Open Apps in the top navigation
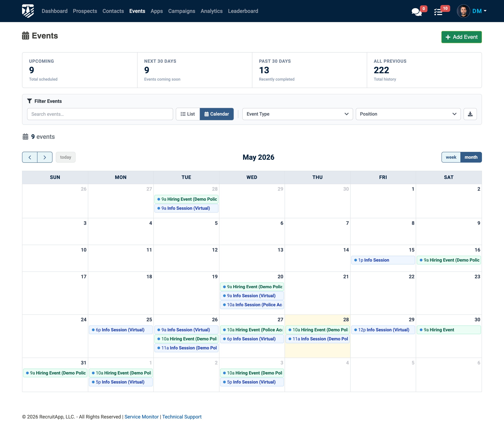 click(157, 11)
